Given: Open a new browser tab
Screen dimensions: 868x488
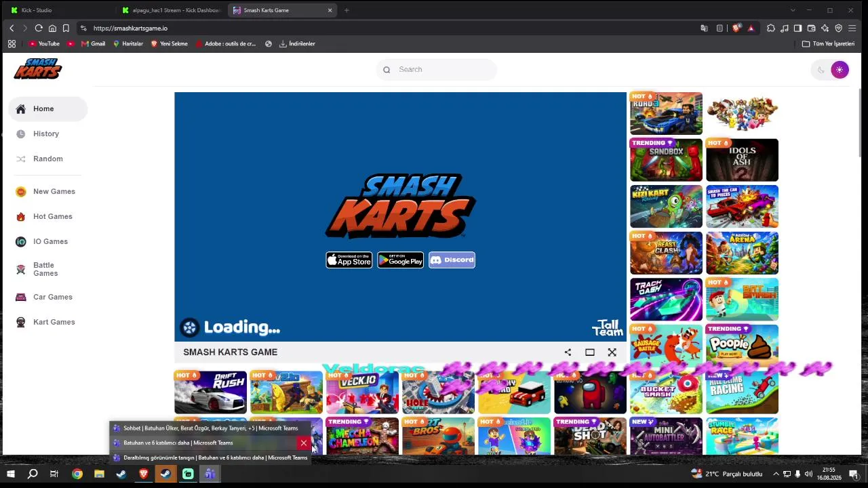Looking at the screenshot, I should (x=347, y=10).
